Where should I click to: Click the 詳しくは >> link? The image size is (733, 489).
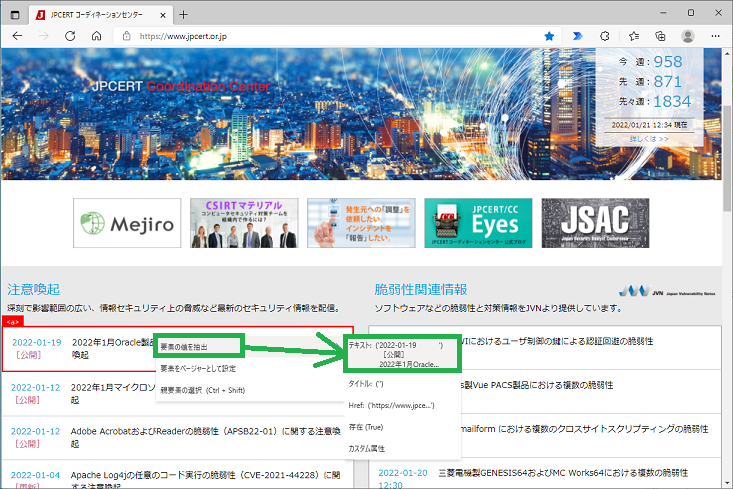[x=649, y=139]
